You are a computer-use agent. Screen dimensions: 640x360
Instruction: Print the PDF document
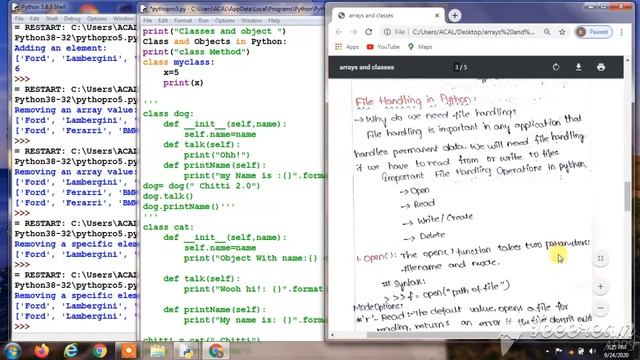tap(601, 67)
